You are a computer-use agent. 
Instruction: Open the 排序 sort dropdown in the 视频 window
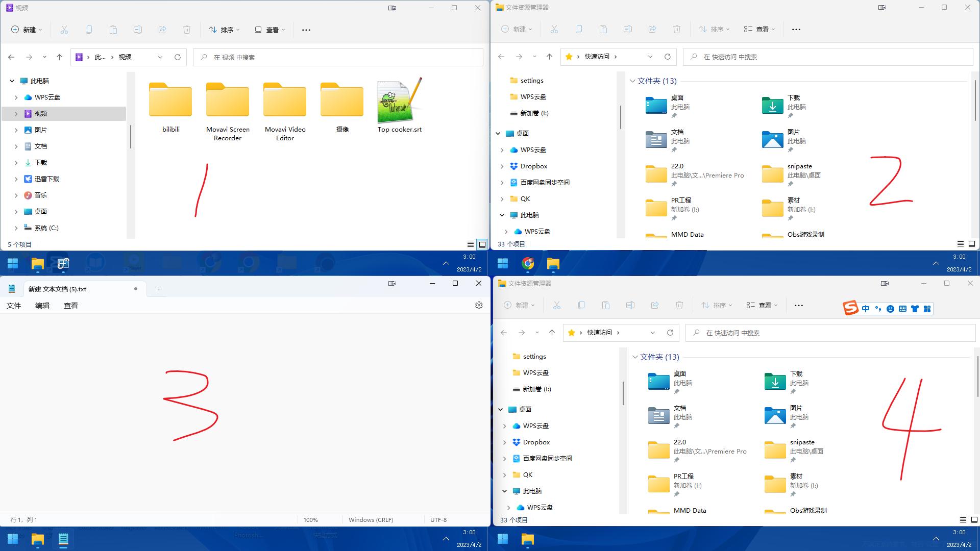point(224,30)
